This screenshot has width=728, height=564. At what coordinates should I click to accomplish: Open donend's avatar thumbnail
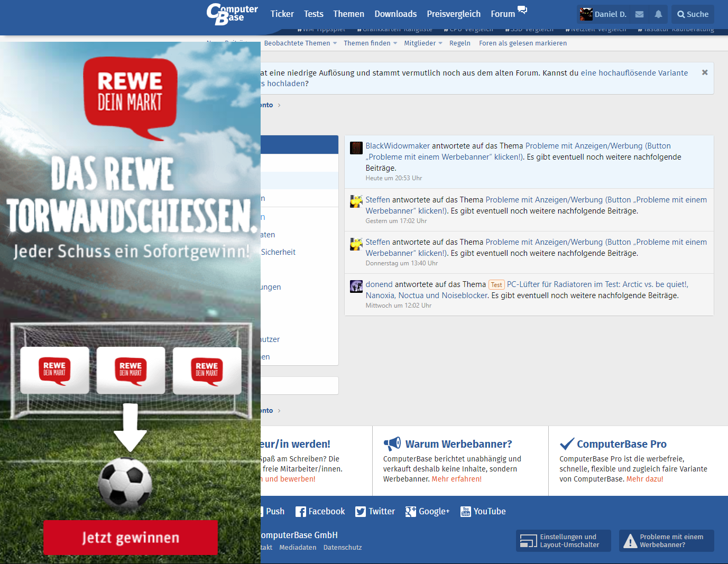pos(356,286)
